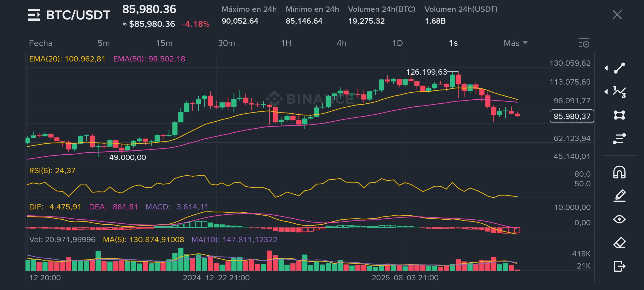This screenshot has width=644, height=290.
Task: Expand the wave pattern tools submenu arrow
Action: coord(606,92)
